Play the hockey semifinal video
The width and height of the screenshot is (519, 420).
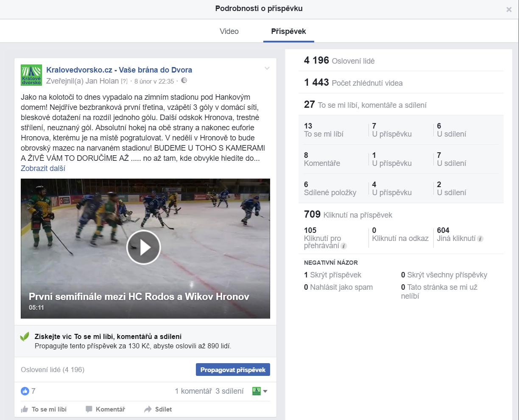(144, 247)
